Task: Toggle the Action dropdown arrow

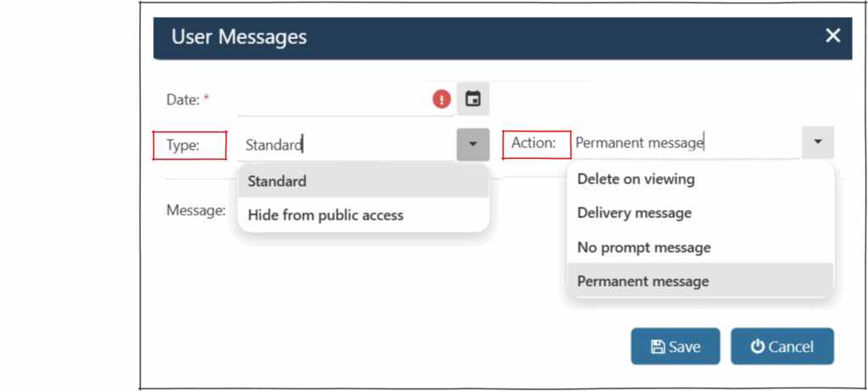Action: click(x=817, y=142)
